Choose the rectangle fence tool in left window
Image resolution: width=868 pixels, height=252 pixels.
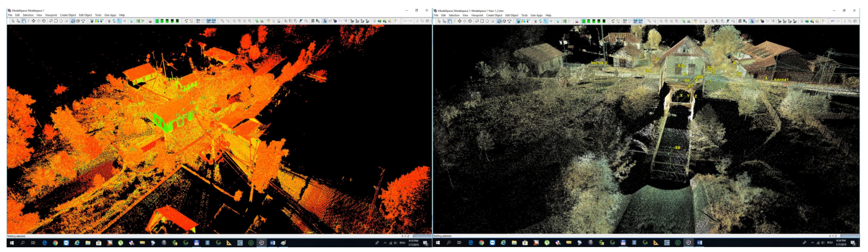point(56,21)
